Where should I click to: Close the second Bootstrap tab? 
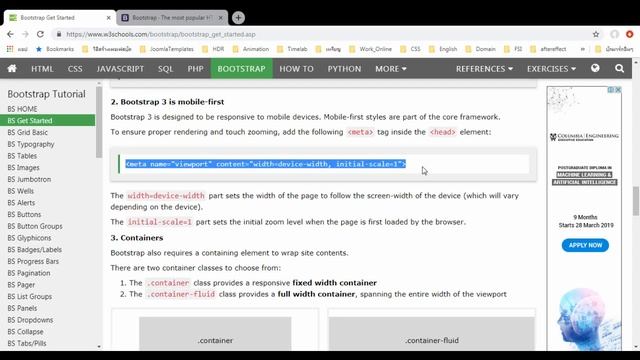pos(220,18)
